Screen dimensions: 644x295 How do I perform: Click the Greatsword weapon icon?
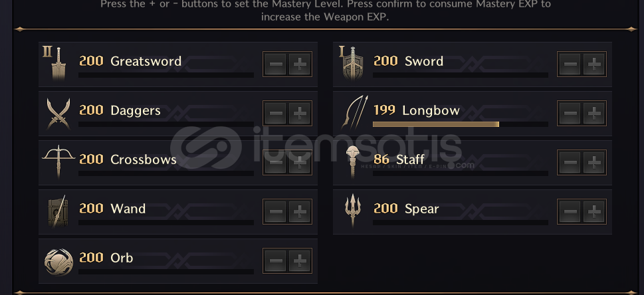(58, 64)
